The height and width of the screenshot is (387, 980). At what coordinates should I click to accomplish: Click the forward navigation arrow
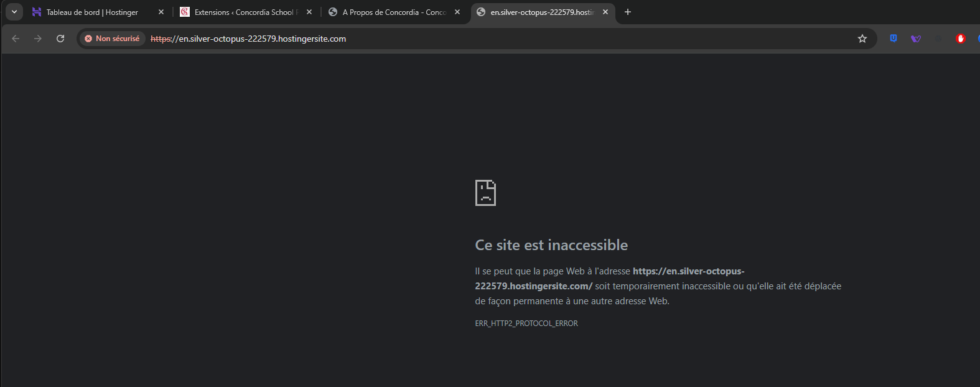tap(38, 39)
